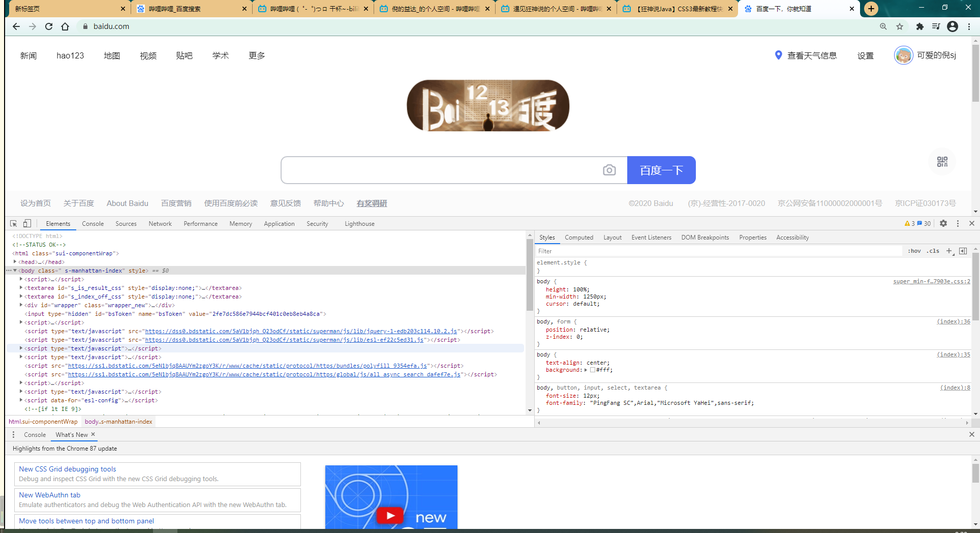The image size is (980, 533).
Task: Open the Network tab
Action: click(160, 224)
